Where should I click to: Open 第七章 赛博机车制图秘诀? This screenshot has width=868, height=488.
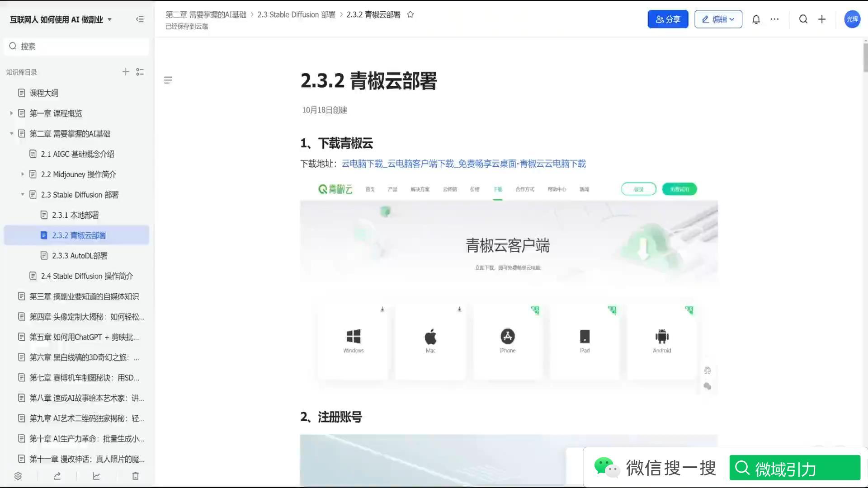point(76,378)
